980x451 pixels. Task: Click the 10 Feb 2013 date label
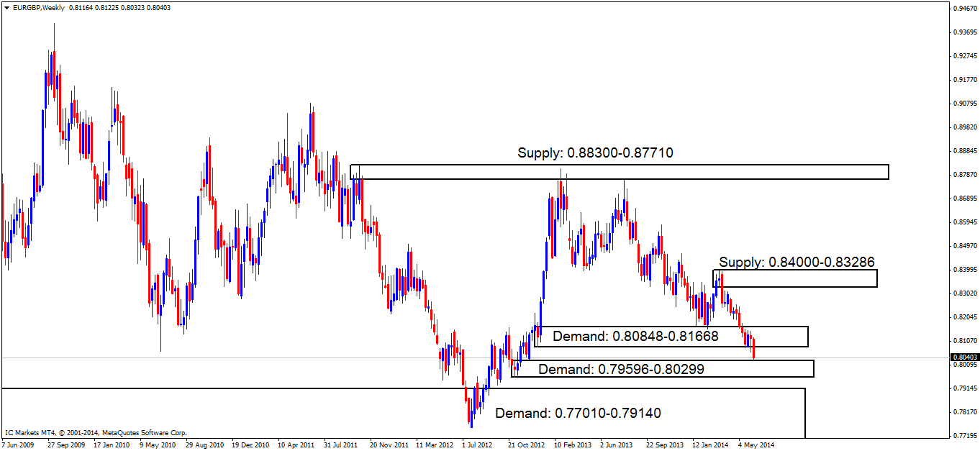pos(573,445)
